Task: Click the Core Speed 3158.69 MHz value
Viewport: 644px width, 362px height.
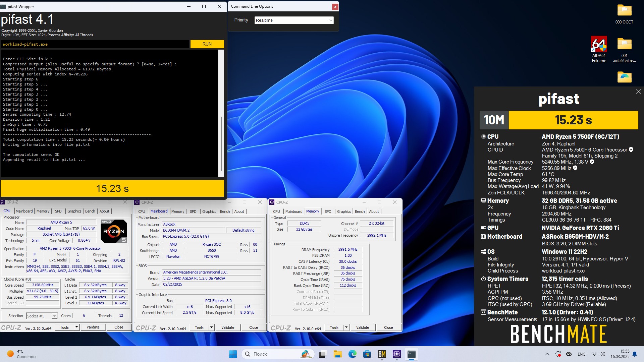Action: tap(43, 285)
